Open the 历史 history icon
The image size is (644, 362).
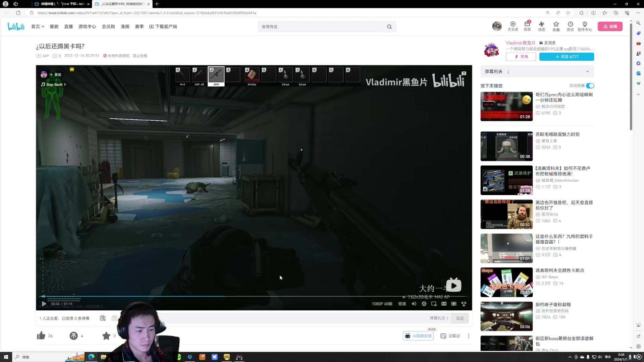570,26
